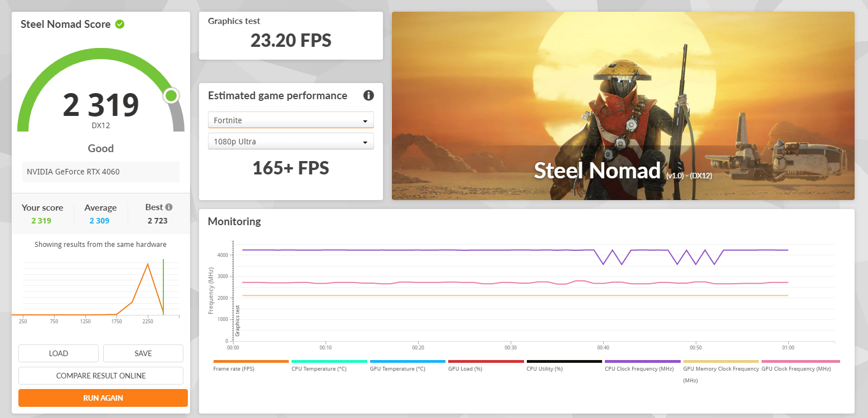This screenshot has width=868, height=418.
Task: Click the SAVE button
Action: (143, 353)
